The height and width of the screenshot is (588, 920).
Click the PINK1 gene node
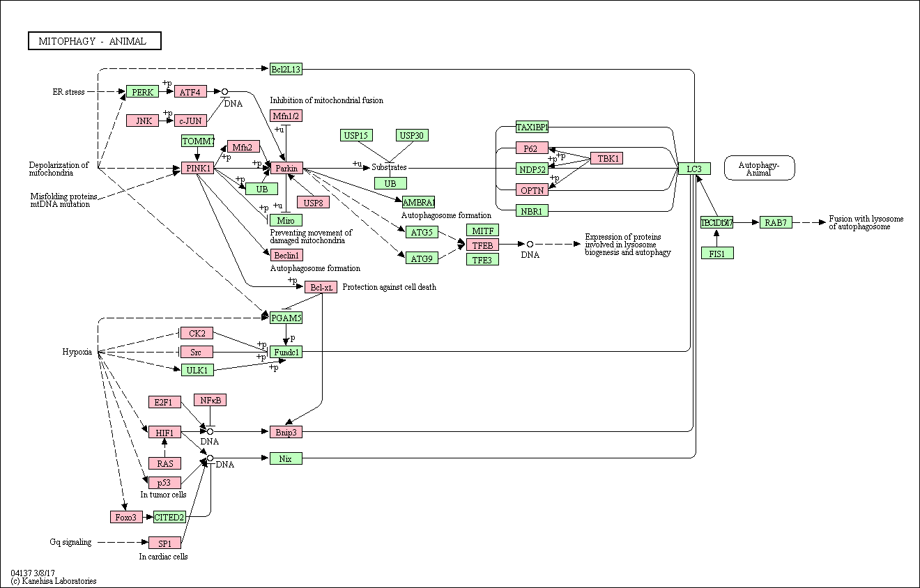[197, 168]
